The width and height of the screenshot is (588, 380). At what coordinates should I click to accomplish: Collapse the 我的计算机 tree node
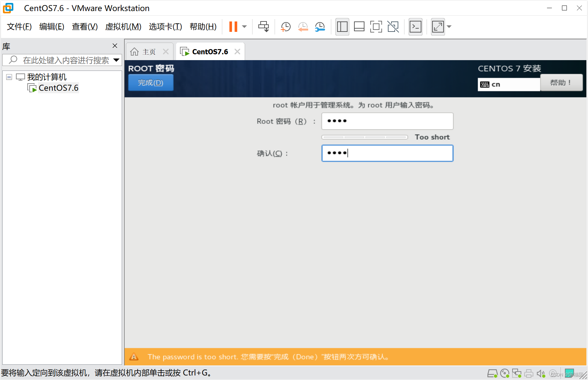pyautogui.click(x=9, y=77)
